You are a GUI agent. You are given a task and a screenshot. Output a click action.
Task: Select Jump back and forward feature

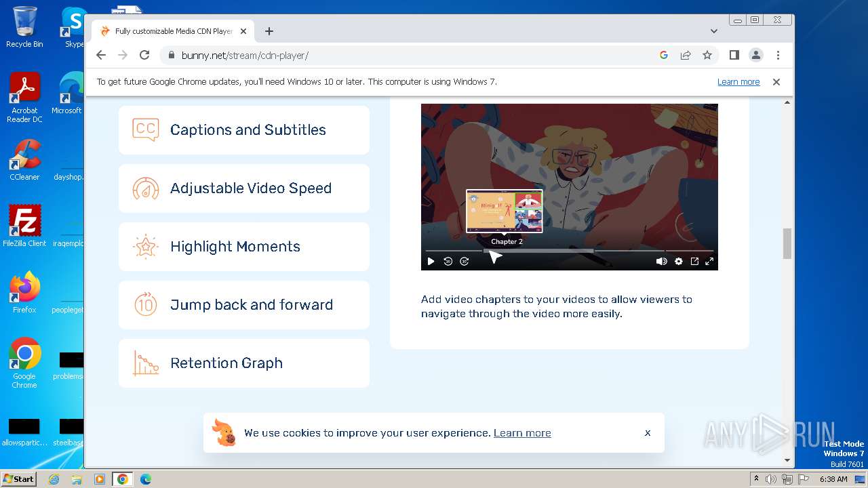point(244,305)
